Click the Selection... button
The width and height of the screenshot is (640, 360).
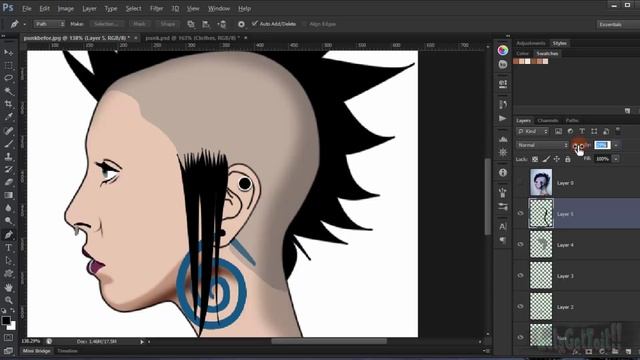click(106, 24)
